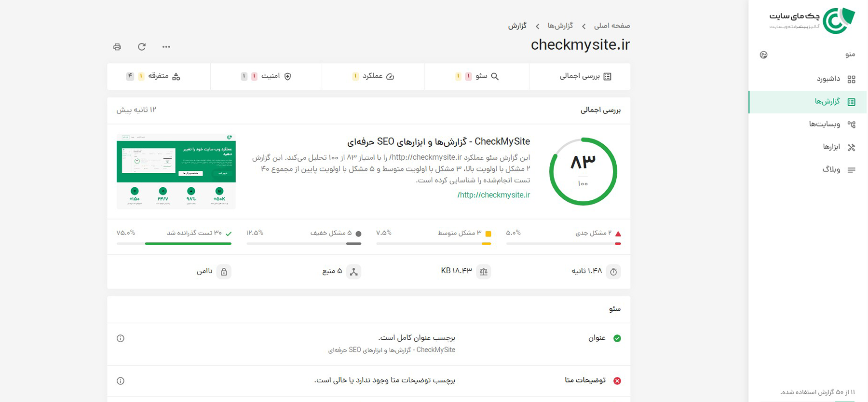
Task: Click the CheckMySite logo in sidebar
Action: [812, 21]
